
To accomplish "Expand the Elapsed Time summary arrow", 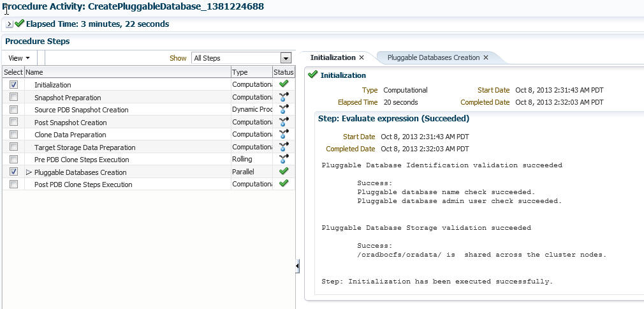I will tap(9, 24).
